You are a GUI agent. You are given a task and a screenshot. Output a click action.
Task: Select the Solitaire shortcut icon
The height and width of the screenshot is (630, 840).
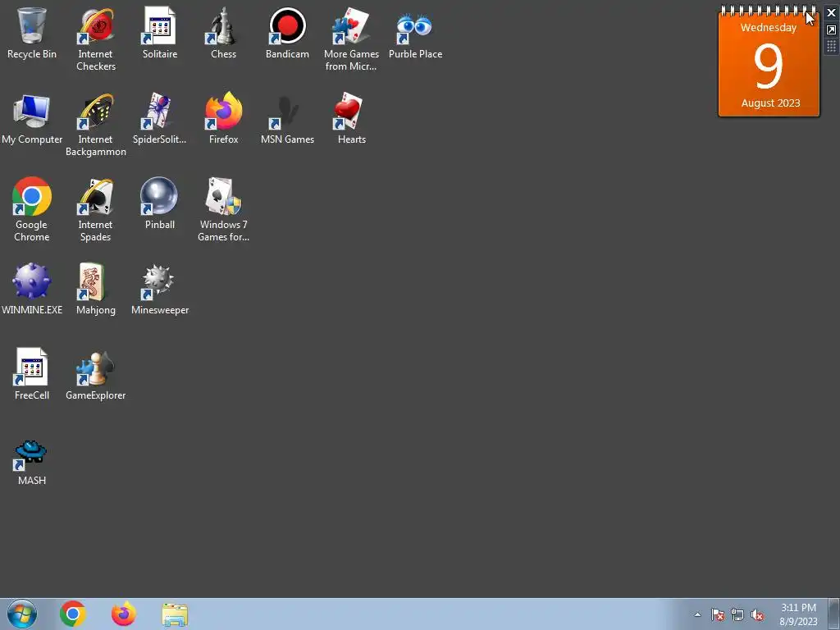point(160,33)
